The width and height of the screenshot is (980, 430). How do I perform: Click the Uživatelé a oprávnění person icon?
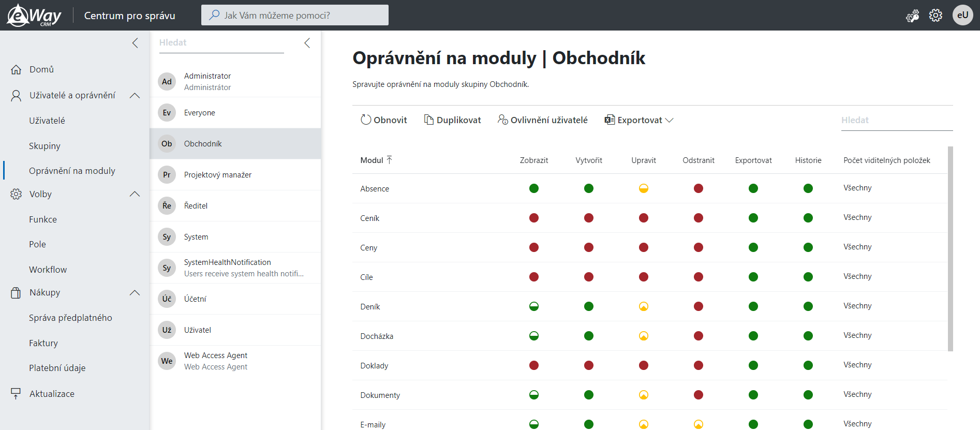pyautogui.click(x=16, y=95)
